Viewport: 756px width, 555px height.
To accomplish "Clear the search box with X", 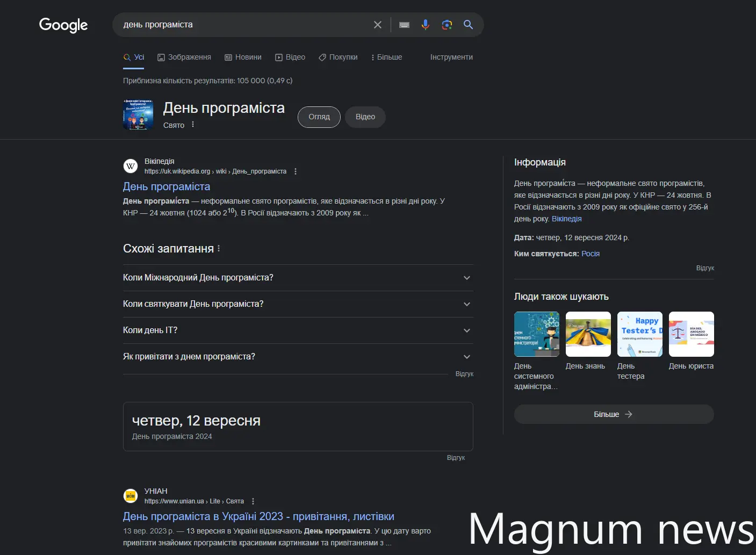I will click(378, 25).
